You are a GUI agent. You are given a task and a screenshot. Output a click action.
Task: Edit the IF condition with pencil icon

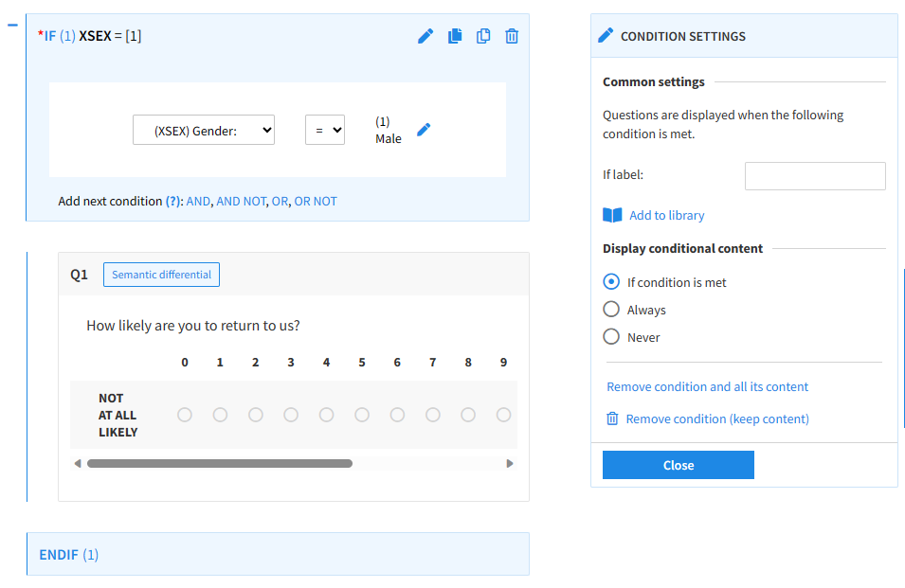click(x=425, y=36)
